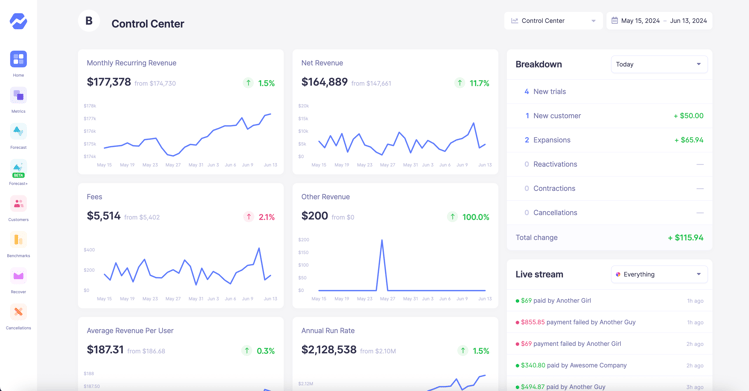
Task: Click the $2,128,538 annual run rate value
Action: tap(329, 349)
